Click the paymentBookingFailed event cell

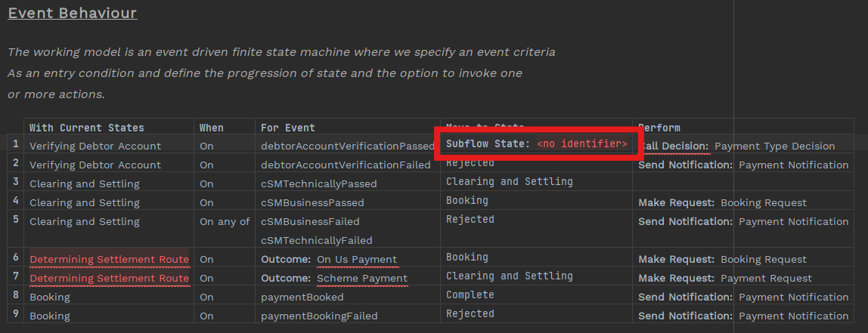point(318,316)
